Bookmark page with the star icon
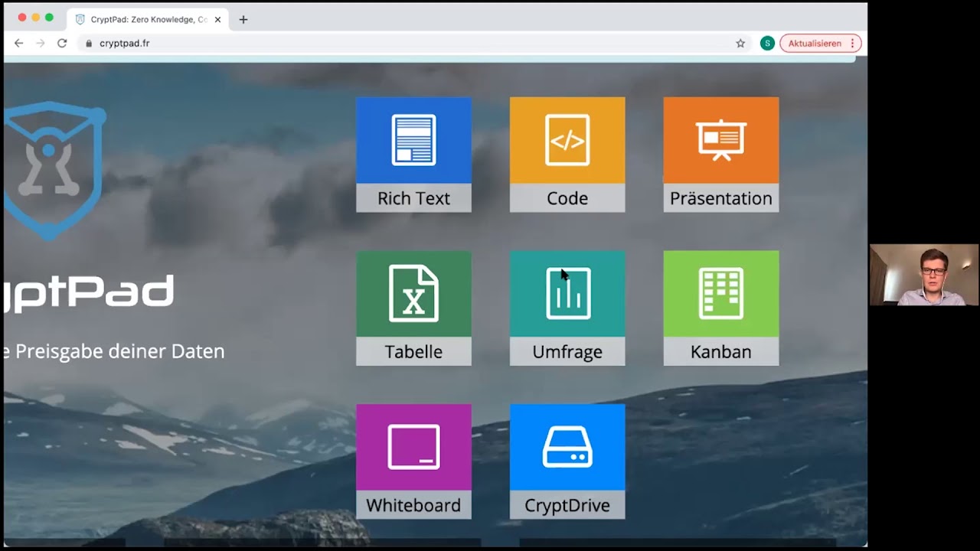The image size is (980, 551). 740,44
